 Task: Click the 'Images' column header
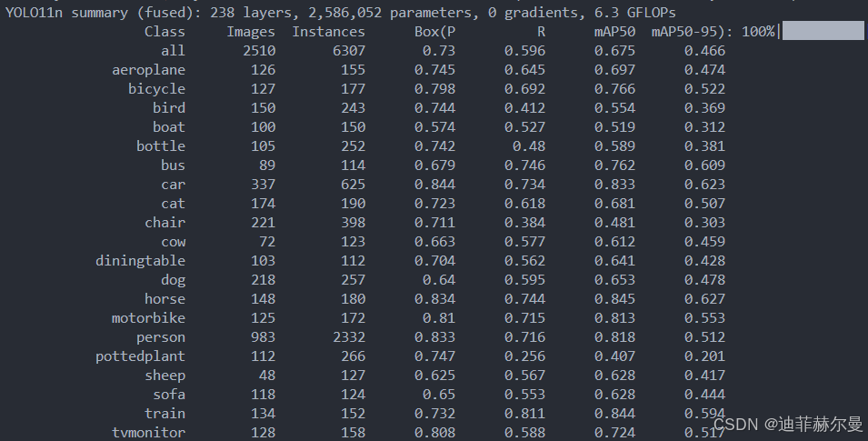251,32
